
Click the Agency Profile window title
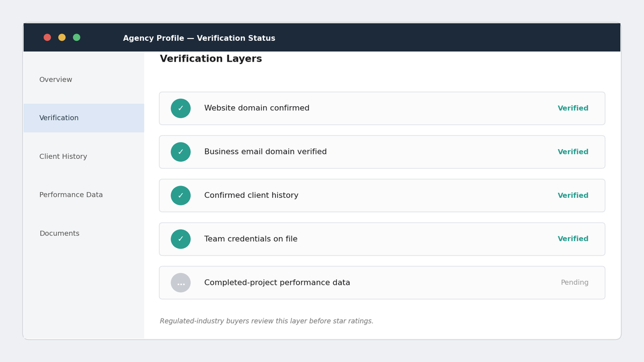(199, 39)
